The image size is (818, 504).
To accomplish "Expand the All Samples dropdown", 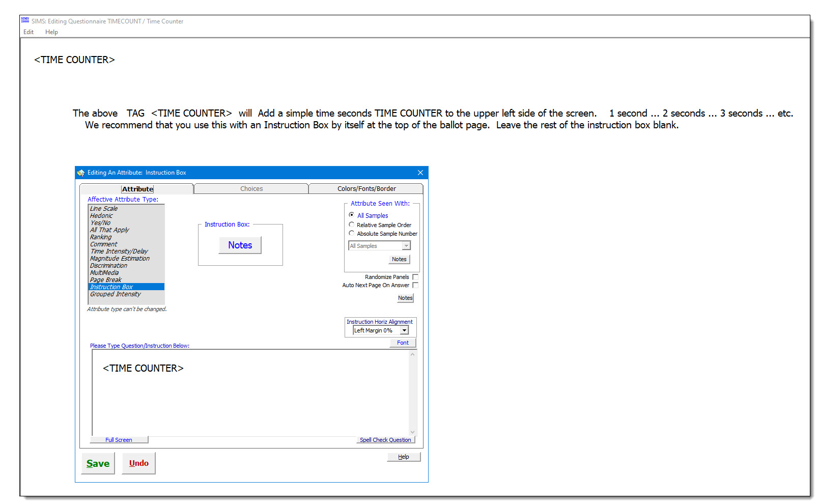I will (x=406, y=246).
